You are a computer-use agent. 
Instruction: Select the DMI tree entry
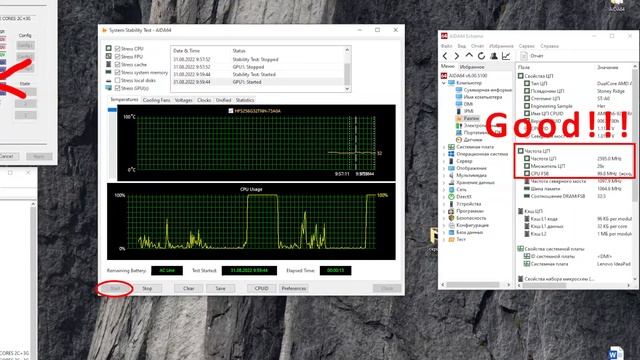coord(464,104)
